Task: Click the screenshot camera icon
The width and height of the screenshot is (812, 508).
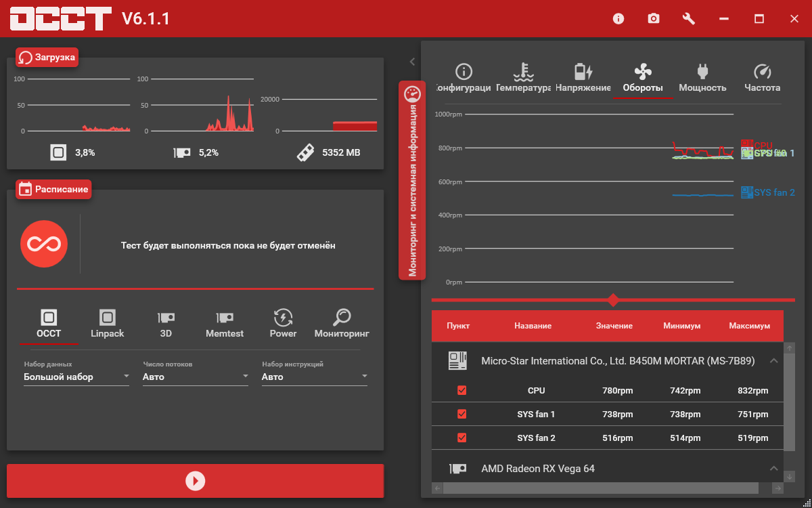Action: click(x=654, y=19)
